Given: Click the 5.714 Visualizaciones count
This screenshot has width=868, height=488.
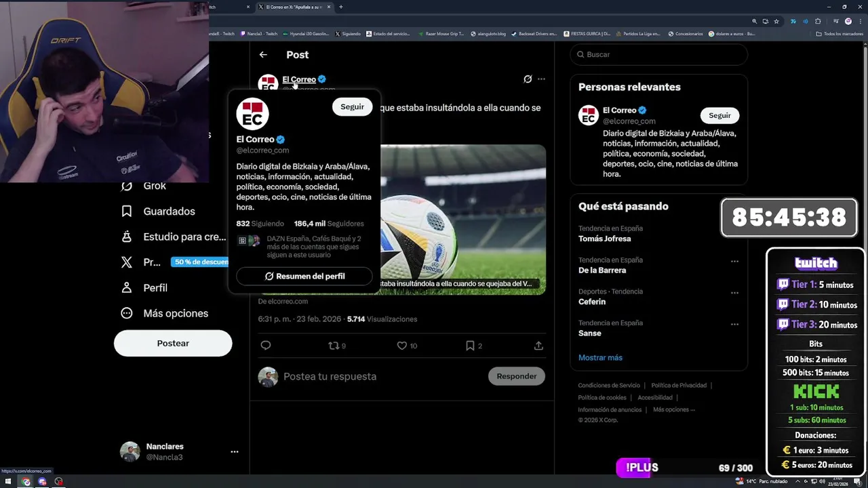Looking at the screenshot, I should coord(382,319).
